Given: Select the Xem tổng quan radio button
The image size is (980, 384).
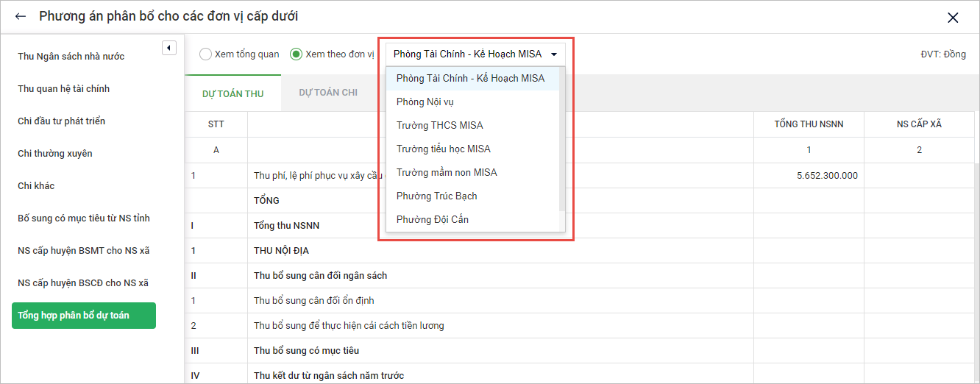Looking at the screenshot, I should (x=205, y=54).
